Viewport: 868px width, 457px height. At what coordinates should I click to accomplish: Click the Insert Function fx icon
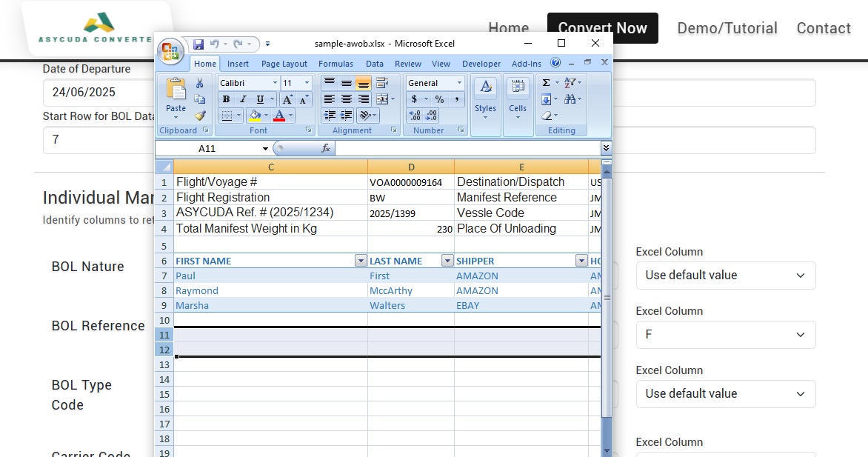tap(326, 148)
